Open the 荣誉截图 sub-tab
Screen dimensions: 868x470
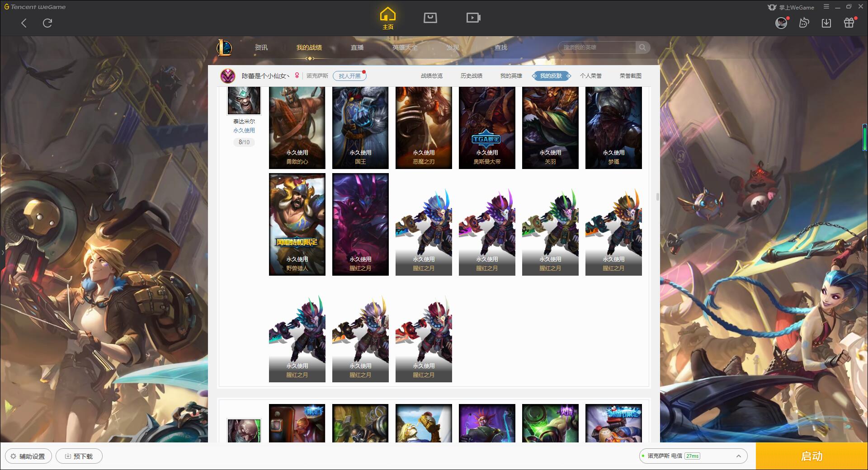point(631,76)
